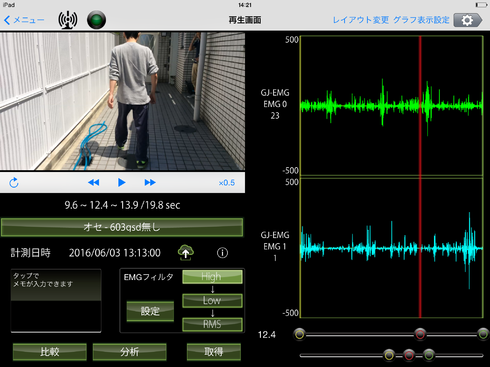Image resolution: width=490 pixels, height=367 pixels.
Task: Select the upper slider's yellow start handle
Action: pyautogui.click(x=300, y=334)
